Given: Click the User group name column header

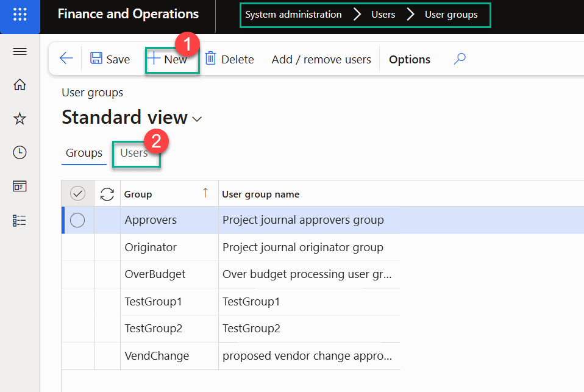Looking at the screenshot, I should [261, 194].
